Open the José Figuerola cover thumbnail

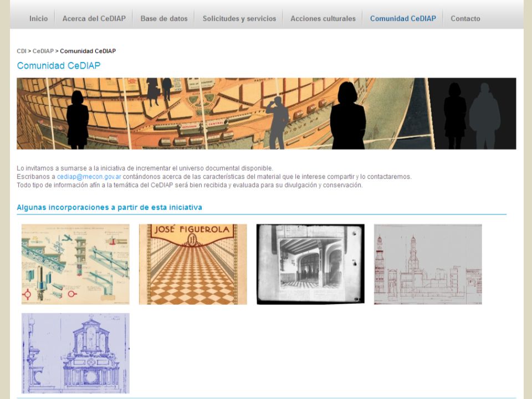click(x=193, y=264)
